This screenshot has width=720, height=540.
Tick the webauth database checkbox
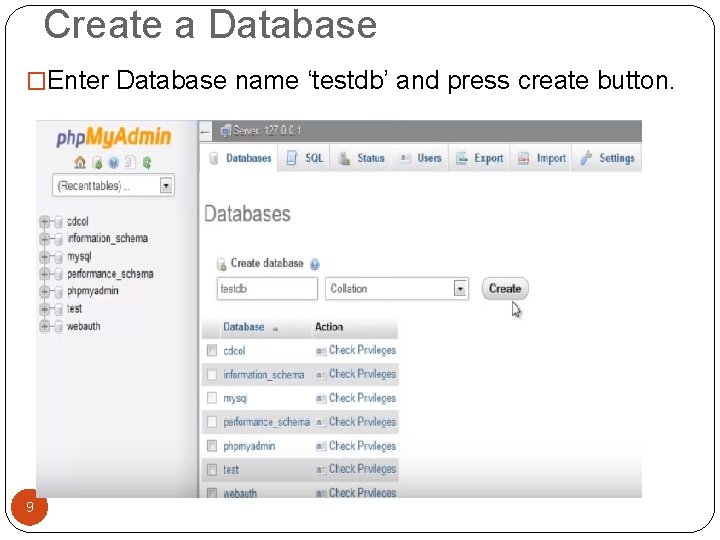212,493
